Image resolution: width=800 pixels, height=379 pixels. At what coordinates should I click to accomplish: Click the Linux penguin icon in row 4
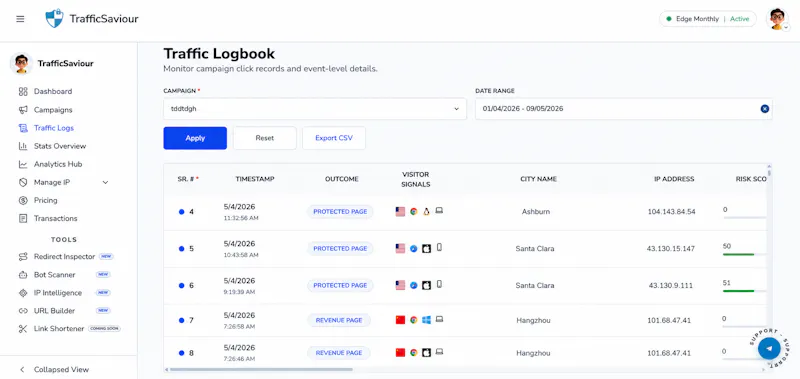[427, 211]
